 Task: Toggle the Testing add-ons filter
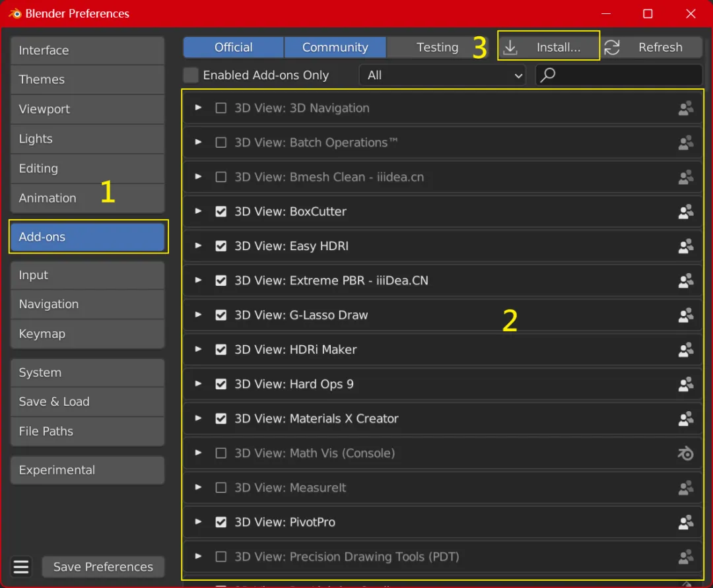438,48
